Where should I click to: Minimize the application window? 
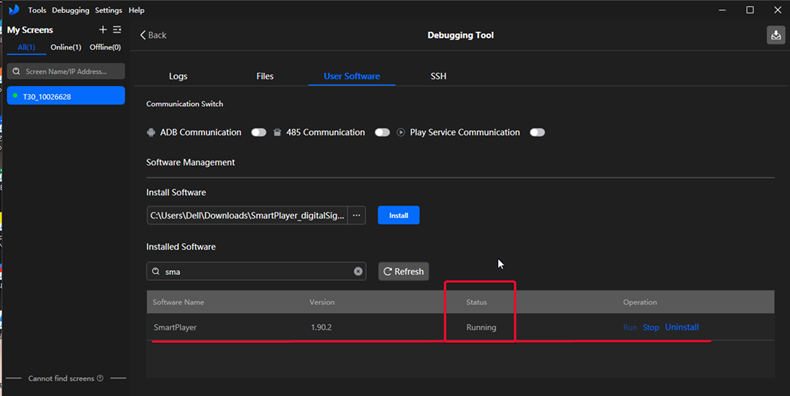pyautogui.click(x=722, y=10)
